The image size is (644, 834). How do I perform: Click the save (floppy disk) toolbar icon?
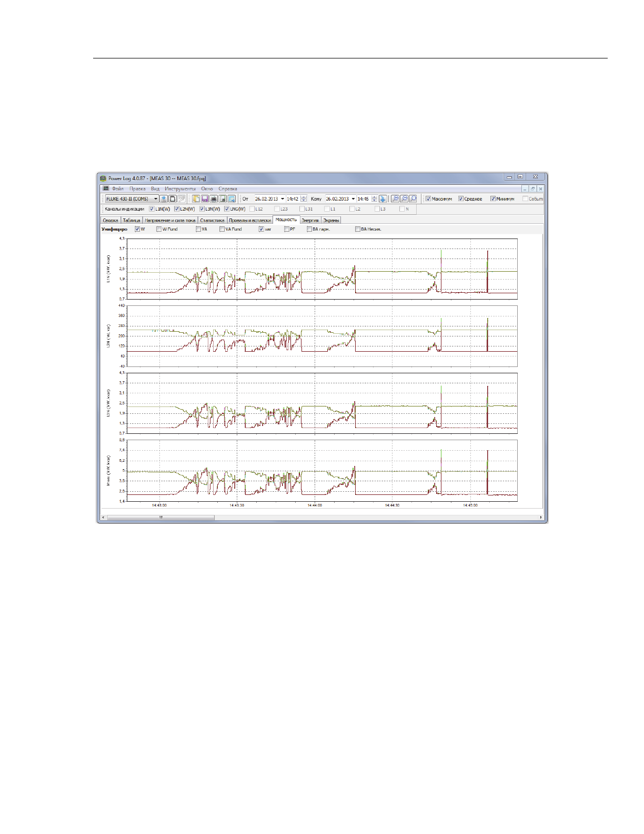coord(205,199)
